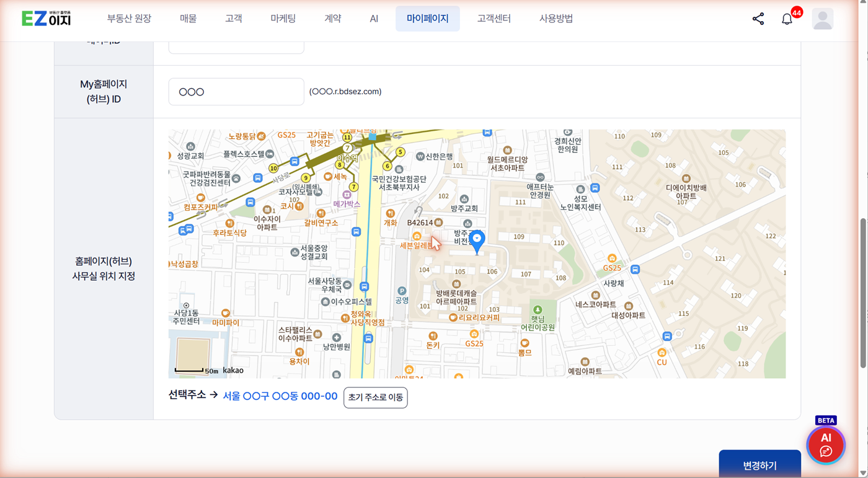Open the 부동산 원장 menu

pyautogui.click(x=129, y=19)
